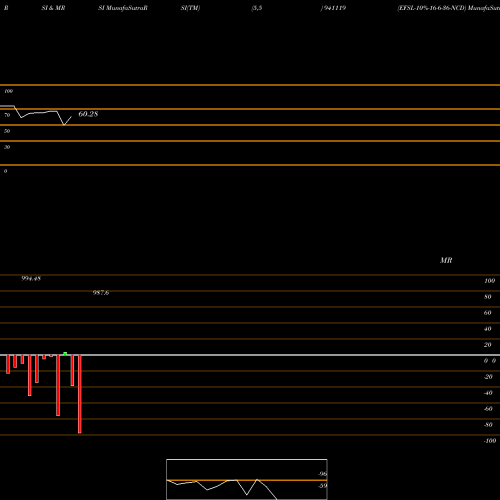Select the tallest red histogram bar
Image resolution: width=500 pixels, height=500 pixels.
(79, 394)
